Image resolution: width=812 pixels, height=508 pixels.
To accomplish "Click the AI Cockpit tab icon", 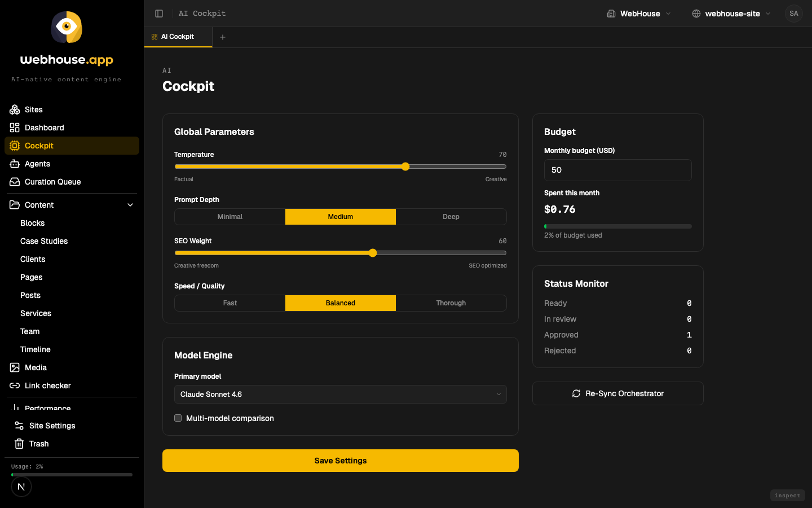I will 155,37.
